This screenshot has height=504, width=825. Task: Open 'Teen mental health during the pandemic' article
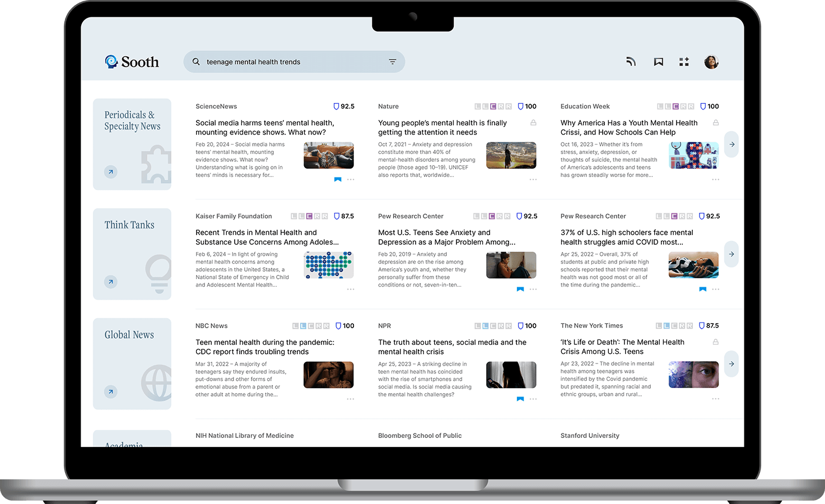265,347
